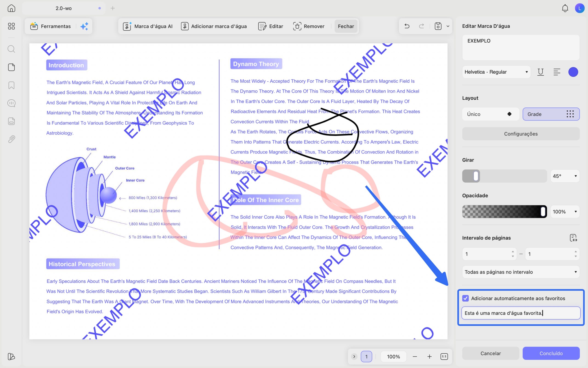Open Todas as páginas no intervalo dropdown
This screenshot has width=588, height=368.
pyautogui.click(x=521, y=272)
